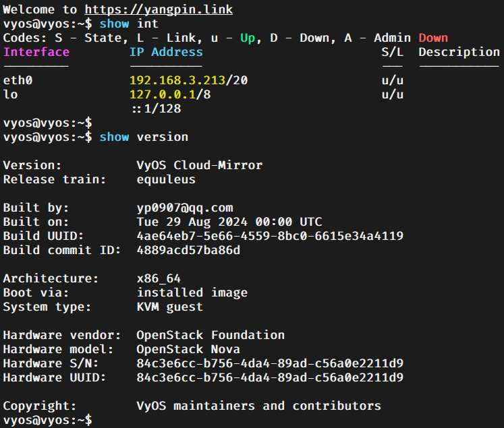
Task: Select IP address 192.168.3.213/20
Action: (x=189, y=80)
